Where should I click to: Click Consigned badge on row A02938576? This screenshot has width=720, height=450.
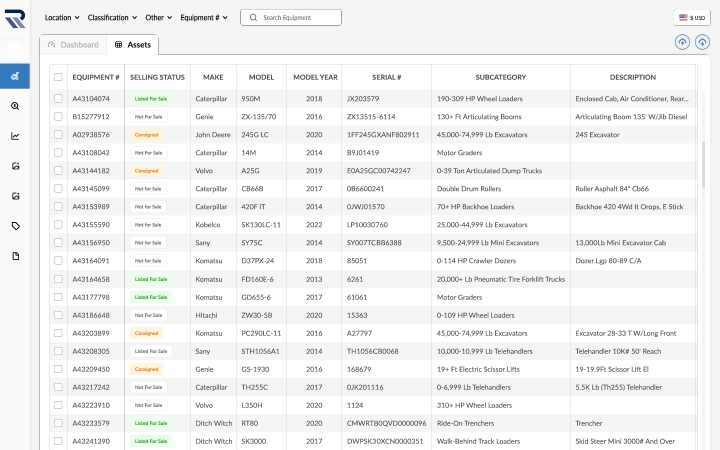(146, 135)
